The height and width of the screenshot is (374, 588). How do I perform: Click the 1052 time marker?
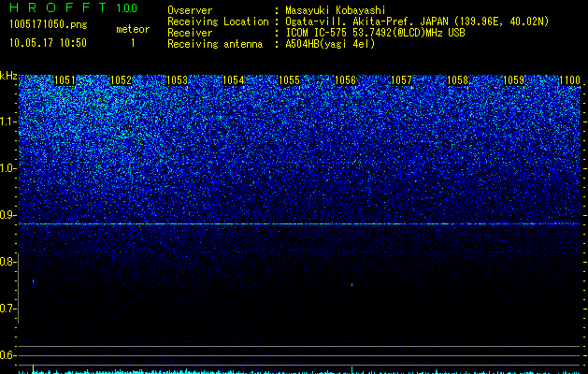pos(121,80)
